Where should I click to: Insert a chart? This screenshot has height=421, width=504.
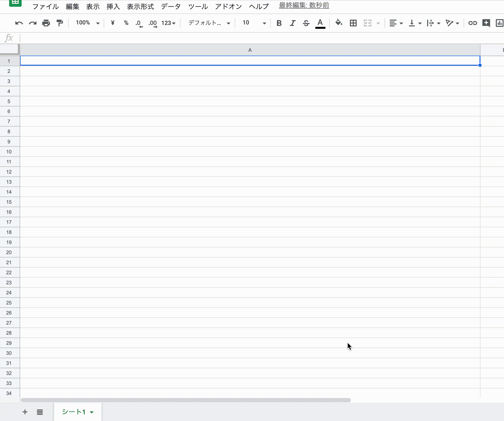point(500,23)
